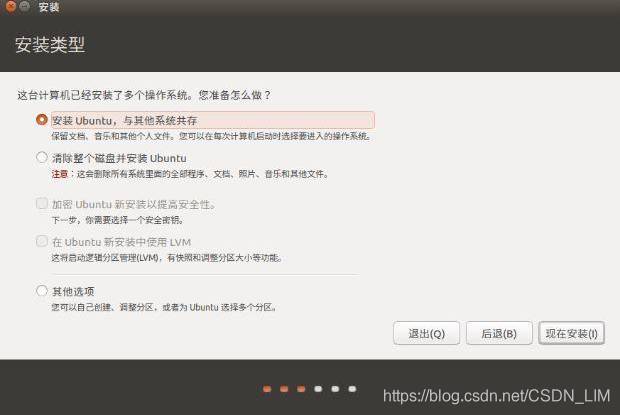The height and width of the screenshot is (415, 620).
Task: Close the installer window with red button
Action: [11, 6]
